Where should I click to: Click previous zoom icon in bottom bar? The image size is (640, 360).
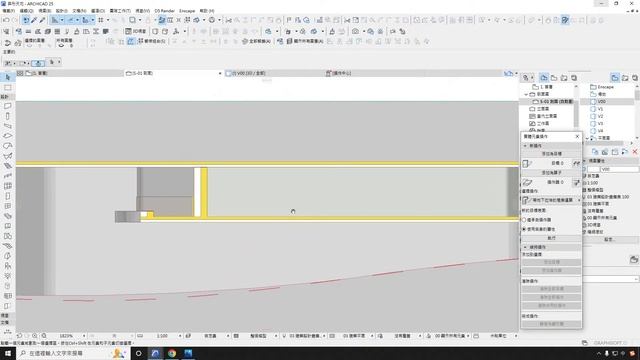[19, 336]
